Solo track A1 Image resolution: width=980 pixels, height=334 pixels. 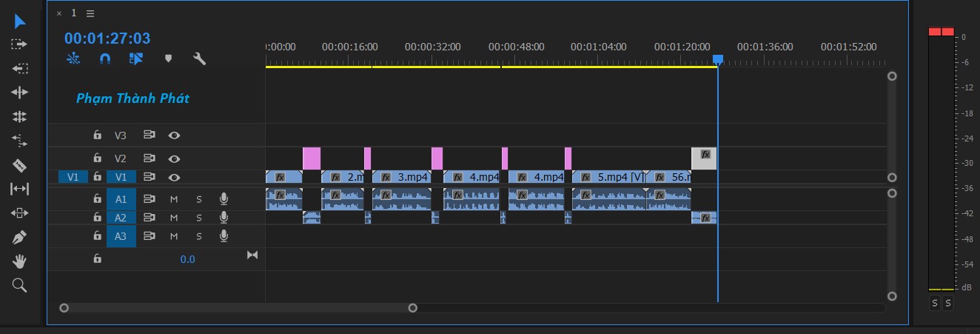point(198,198)
